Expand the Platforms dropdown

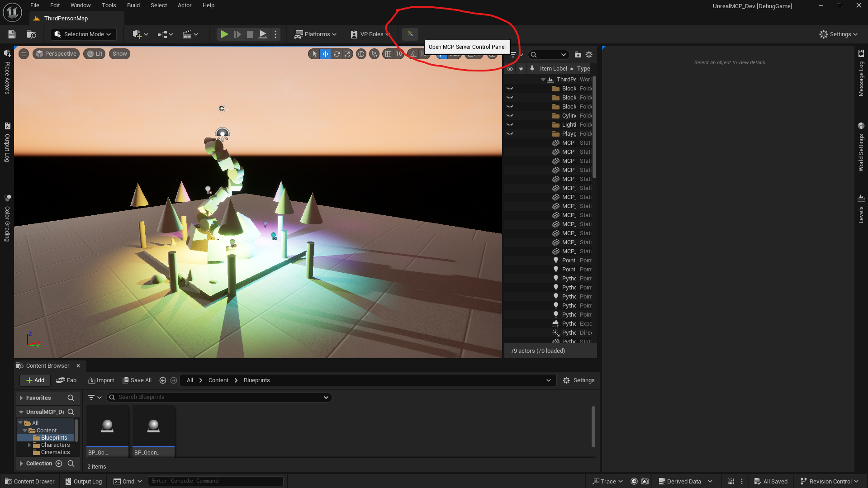pyautogui.click(x=316, y=34)
